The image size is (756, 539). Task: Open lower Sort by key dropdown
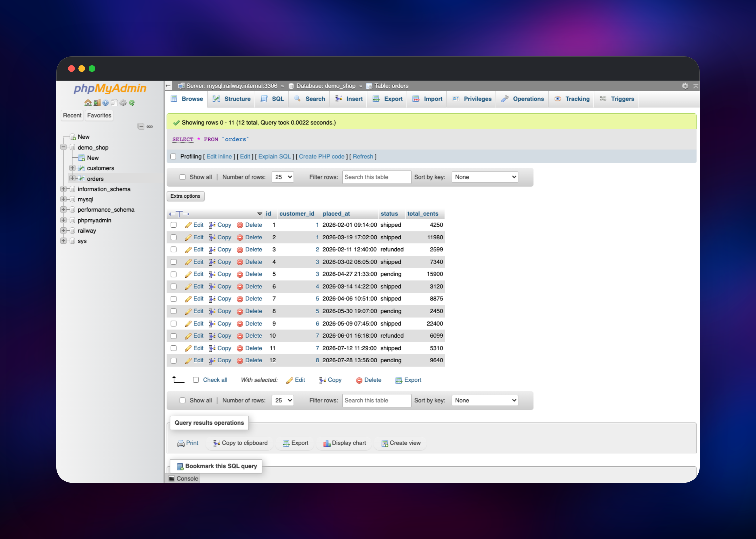pos(485,401)
